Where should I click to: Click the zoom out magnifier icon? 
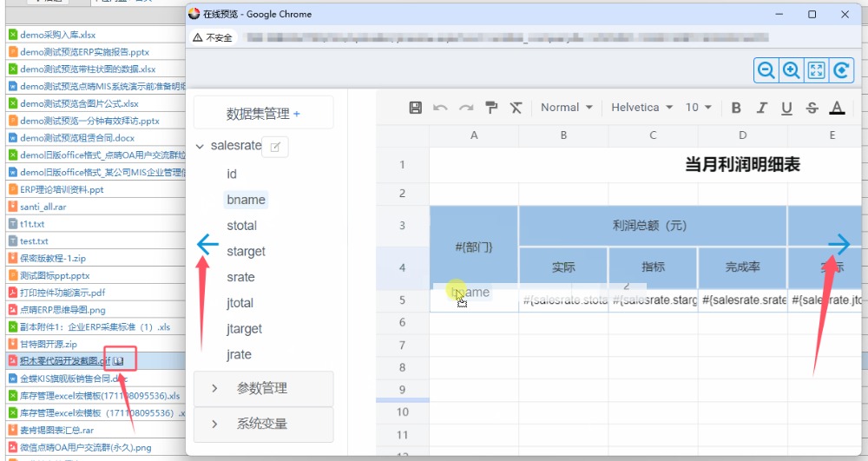tap(766, 71)
